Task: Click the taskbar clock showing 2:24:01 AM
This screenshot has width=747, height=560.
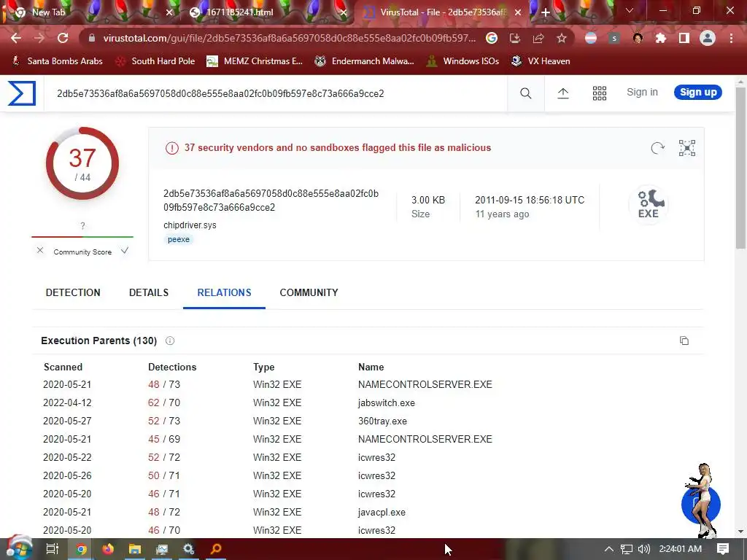Action: point(681,549)
